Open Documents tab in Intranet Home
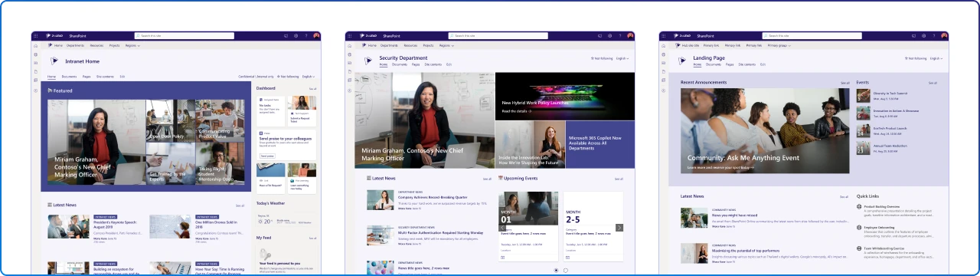 tap(69, 77)
